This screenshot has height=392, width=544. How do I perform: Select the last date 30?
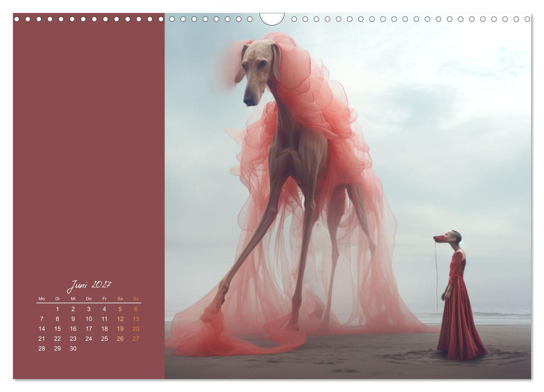click(73, 349)
